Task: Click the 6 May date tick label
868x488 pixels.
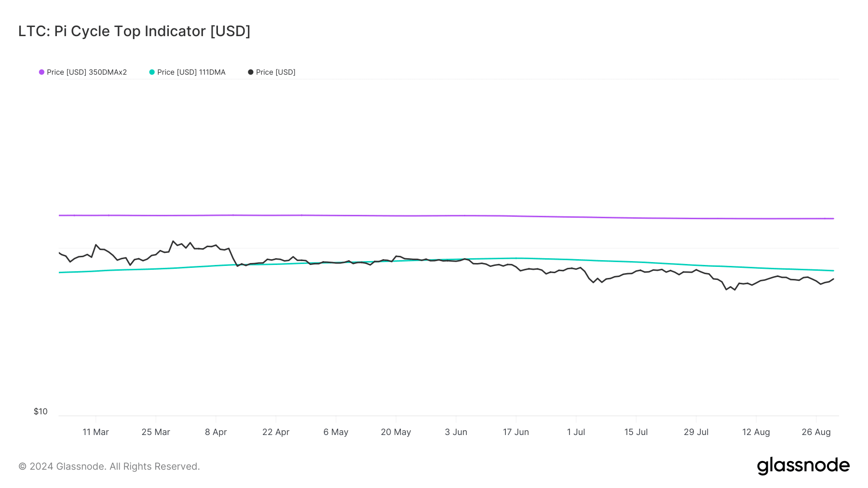Action: click(336, 432)
